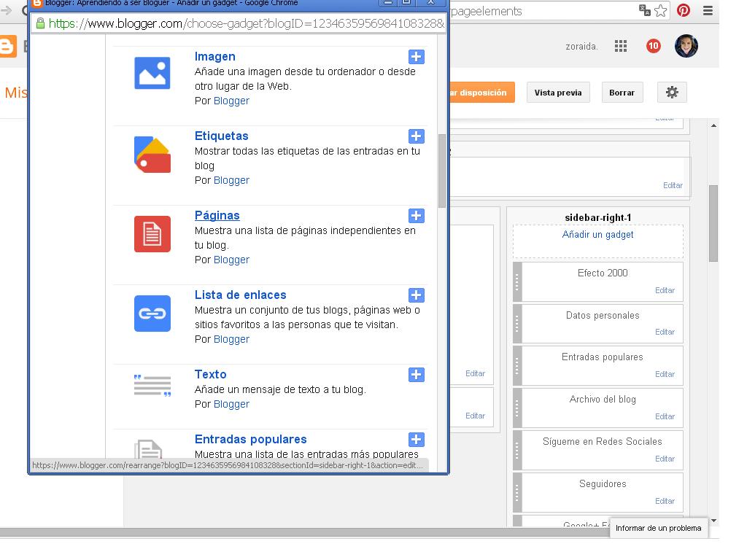The height and width of the screenshot is (560, 747).
Task: Click the layout panel scroll-up arrow
Action: (x=713, y=125)
